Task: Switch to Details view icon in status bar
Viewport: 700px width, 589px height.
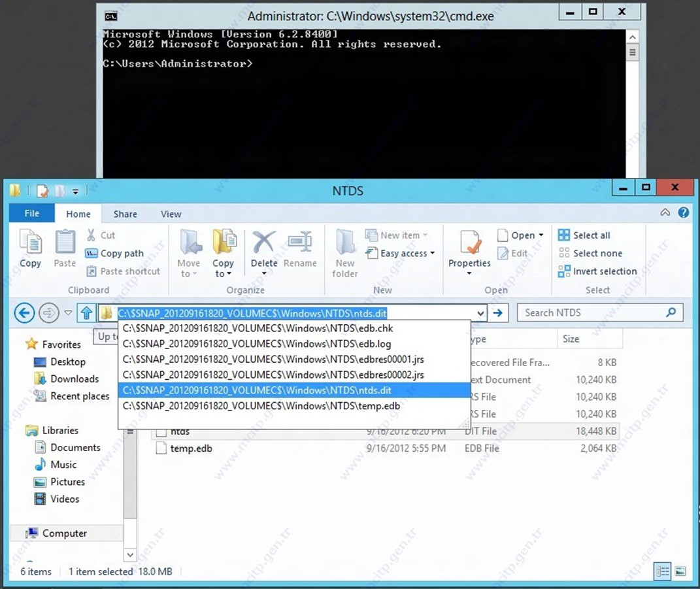Action: (663, 571)
